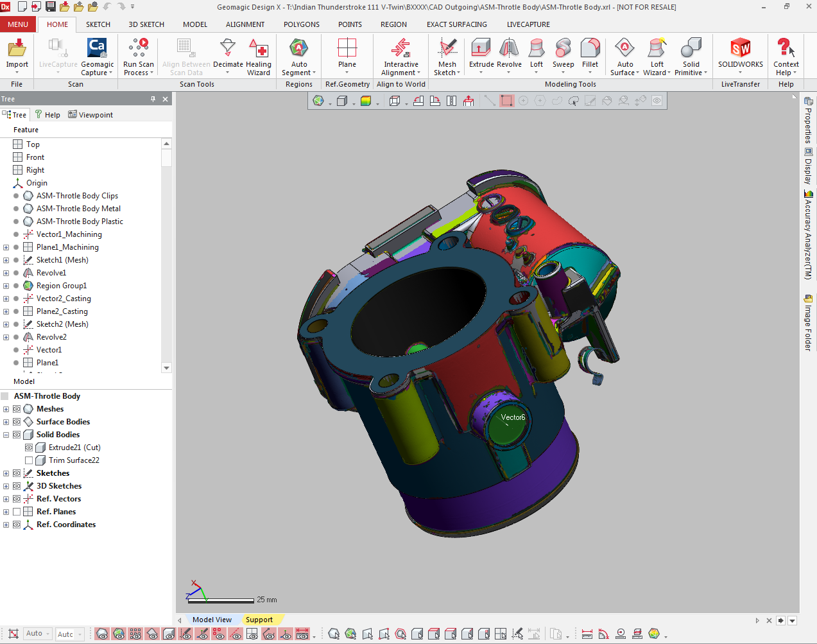Image resolution: width=817 pixels, height=644 pixels.
Task: Select ASM-Throtle Body Metal tree item
Action: tap(78, 209)
